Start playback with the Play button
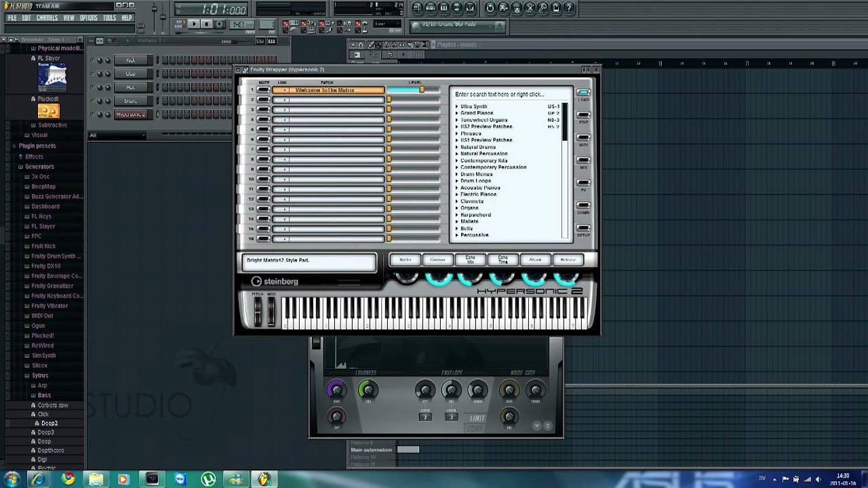 (193, 24)
